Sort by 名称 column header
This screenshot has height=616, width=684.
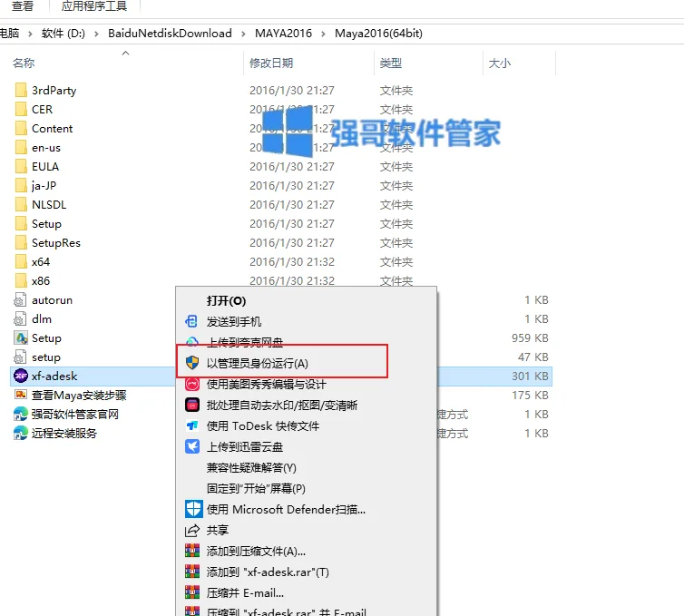click(x=24, y=64)
